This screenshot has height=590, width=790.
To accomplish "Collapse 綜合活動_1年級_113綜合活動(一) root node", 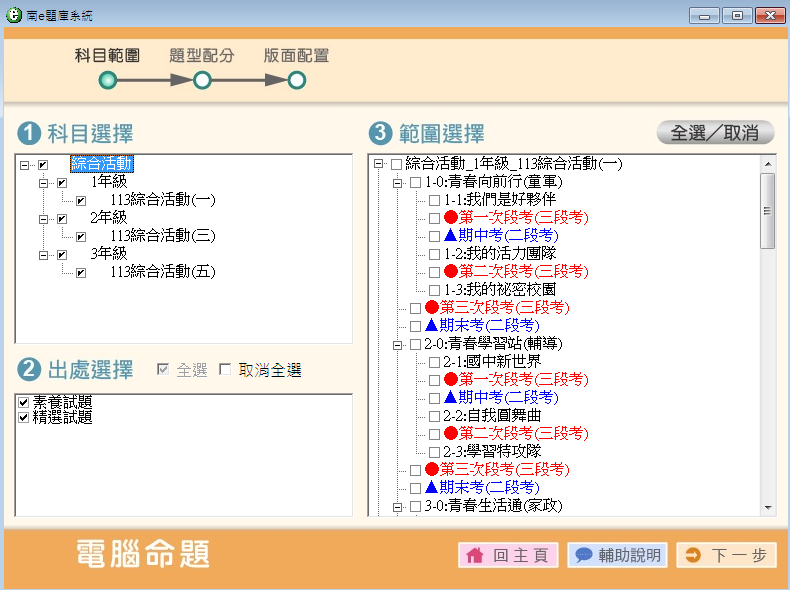I will [378, 164].
